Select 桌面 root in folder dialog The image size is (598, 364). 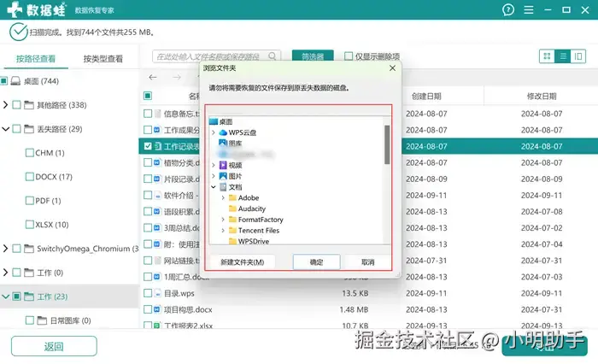(x=221, y=121)
